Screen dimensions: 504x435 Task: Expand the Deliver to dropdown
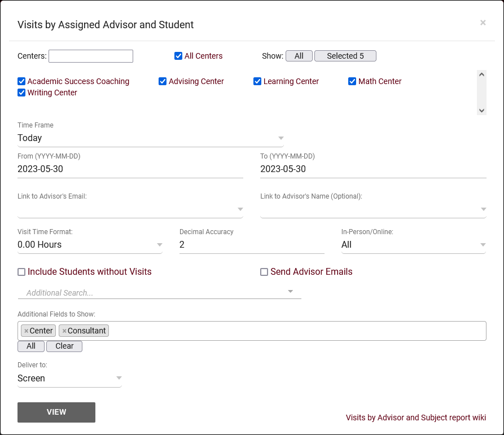(x=69, y=379)
